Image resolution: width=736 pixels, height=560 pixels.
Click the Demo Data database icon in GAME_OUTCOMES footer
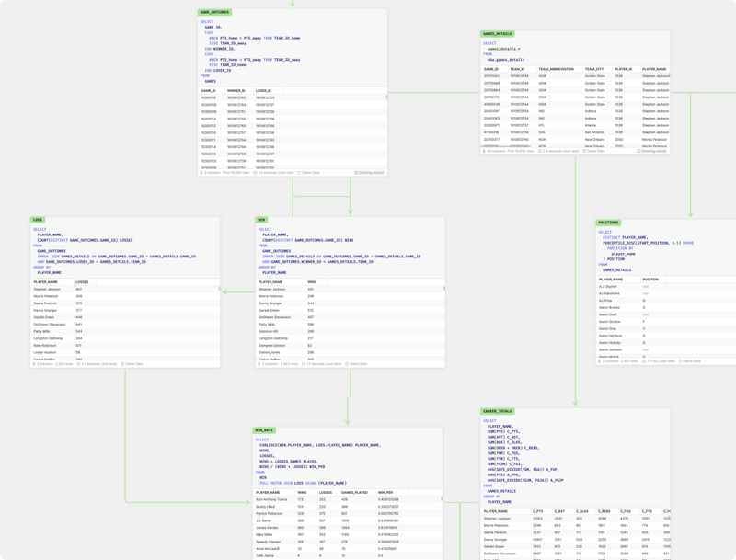(299, 173)
